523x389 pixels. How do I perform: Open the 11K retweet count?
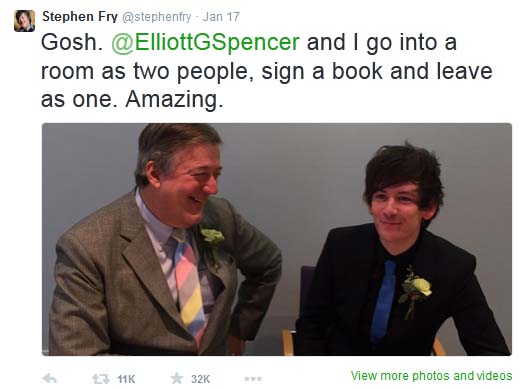[x=126, y=379]
